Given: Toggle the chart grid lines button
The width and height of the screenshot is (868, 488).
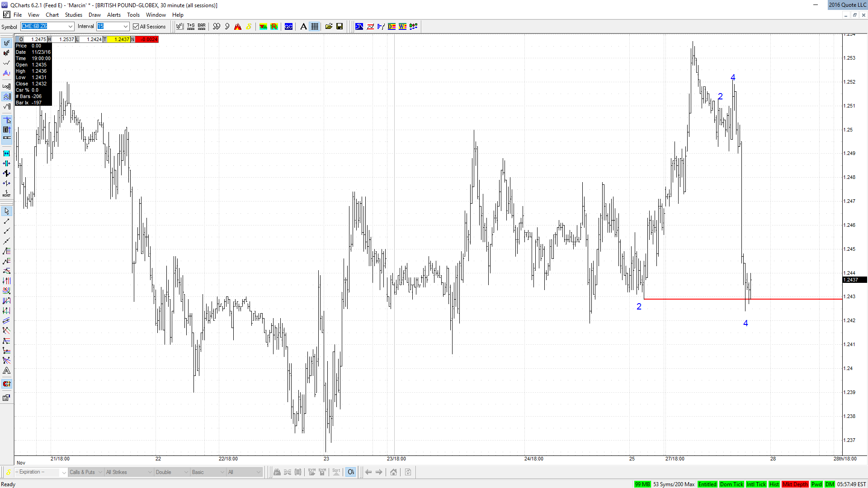Looking at the screenshot, I should pos(315,27).
